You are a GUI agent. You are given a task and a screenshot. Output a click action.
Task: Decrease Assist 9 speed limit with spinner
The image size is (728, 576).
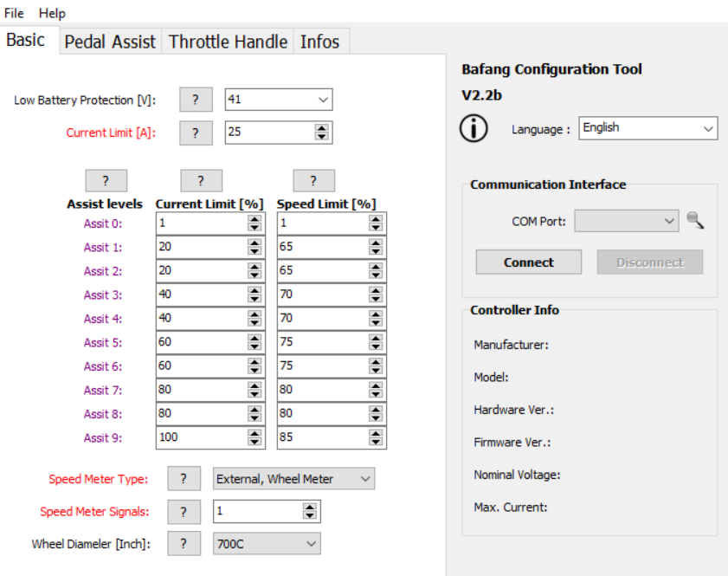coord(375,442)
